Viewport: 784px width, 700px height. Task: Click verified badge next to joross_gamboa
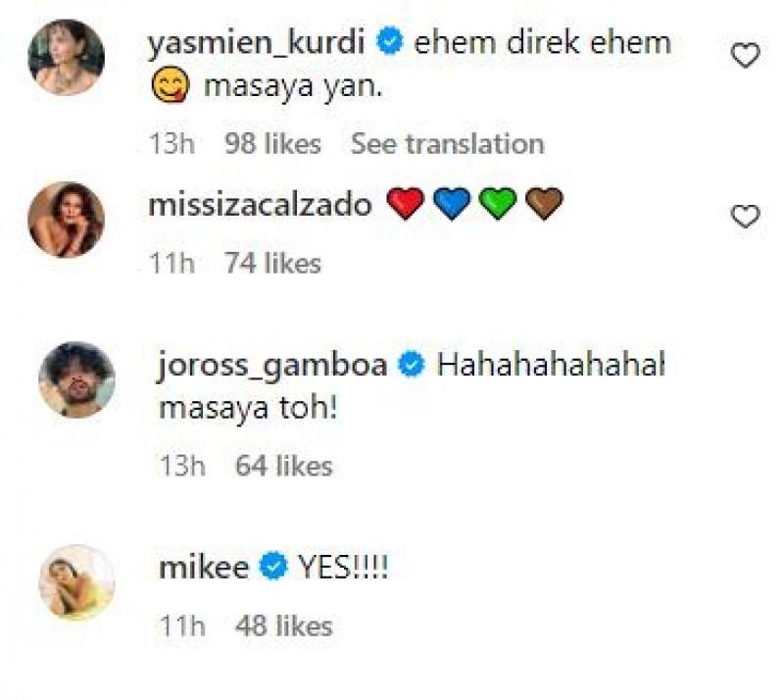tap(413, 366)
